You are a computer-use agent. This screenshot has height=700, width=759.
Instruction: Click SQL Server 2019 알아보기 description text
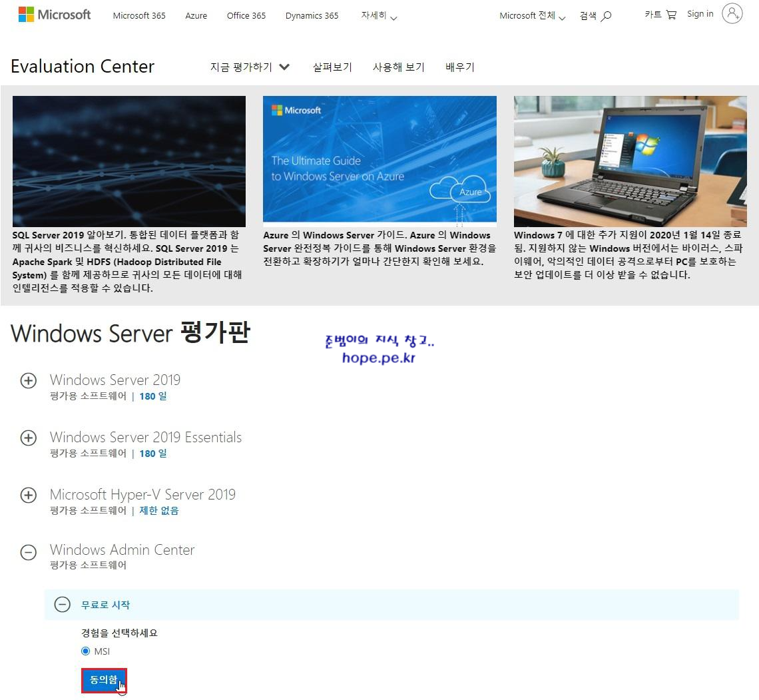pos(126,261)
